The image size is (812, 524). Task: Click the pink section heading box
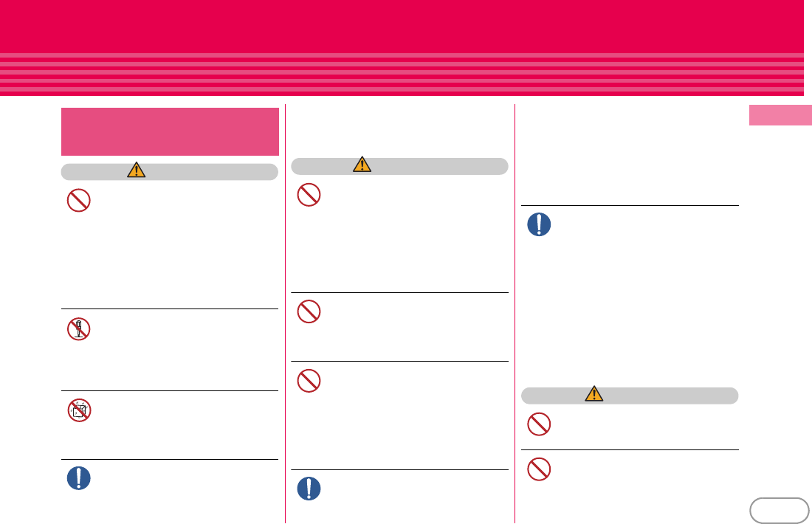click(170, 131)
